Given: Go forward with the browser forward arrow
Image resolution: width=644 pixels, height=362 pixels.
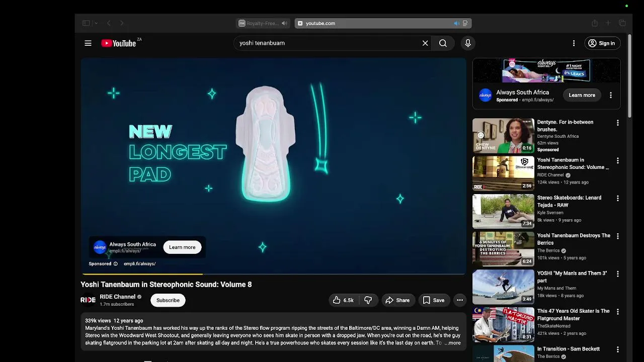Looking at the screenshot, I should (122, 23).
